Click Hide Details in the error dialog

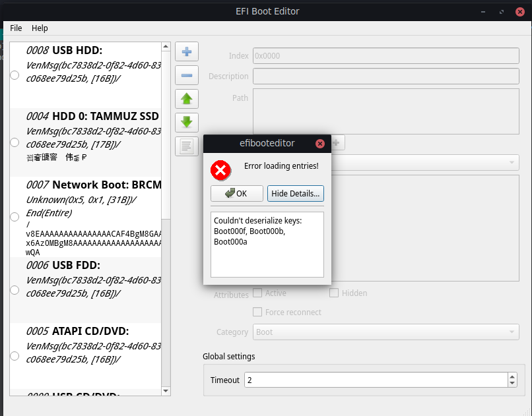point(295,193)
